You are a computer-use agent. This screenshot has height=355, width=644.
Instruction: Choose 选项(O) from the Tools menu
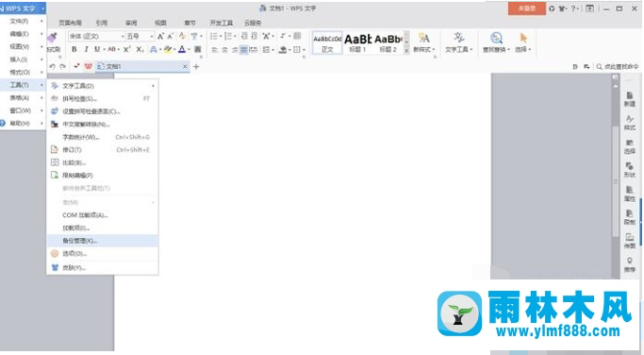tap(102, 254)
